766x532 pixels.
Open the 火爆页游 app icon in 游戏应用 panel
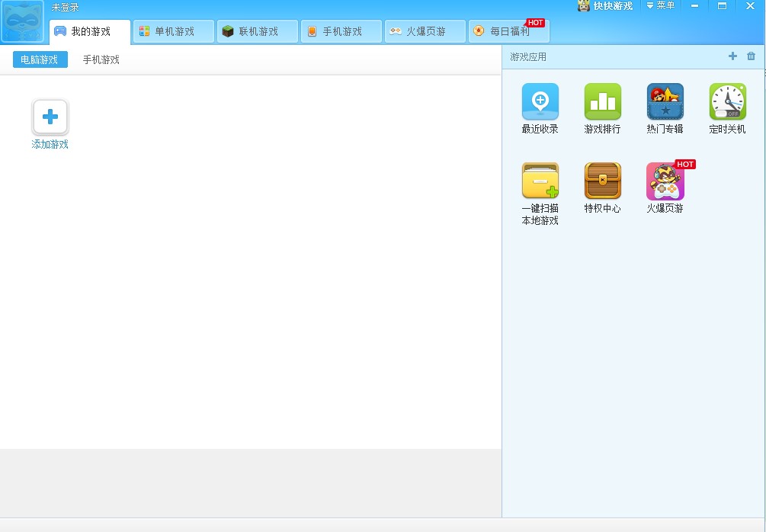[x=665, y=181]
